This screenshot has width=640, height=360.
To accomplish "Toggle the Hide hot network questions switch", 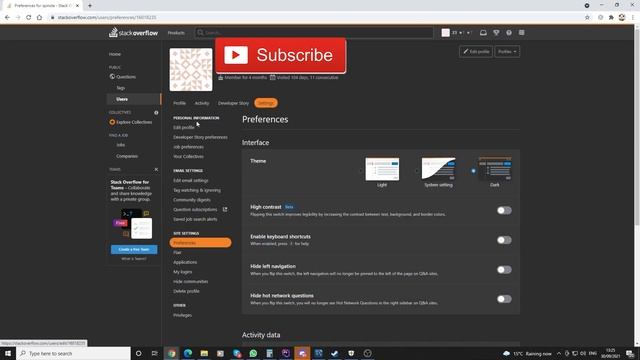I will 504,299.
